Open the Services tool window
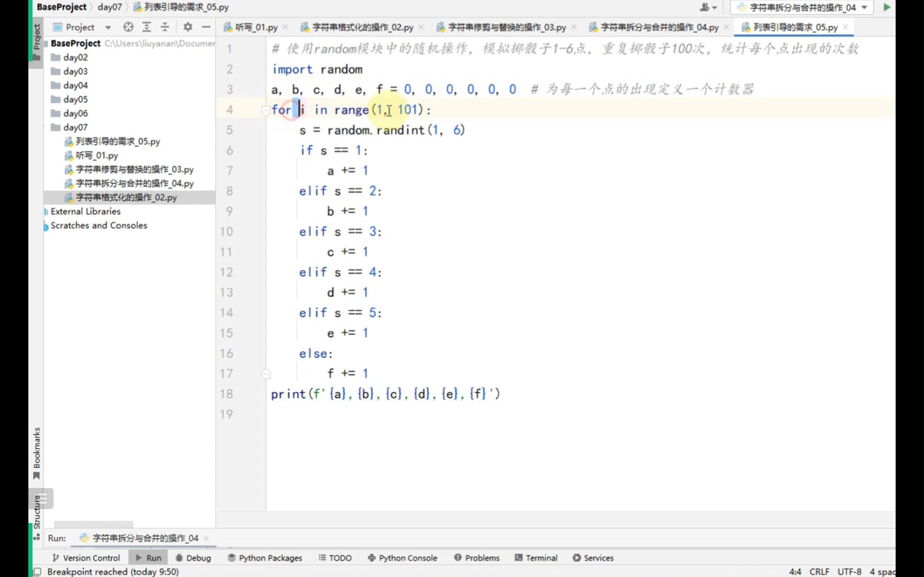 [593, 558]
